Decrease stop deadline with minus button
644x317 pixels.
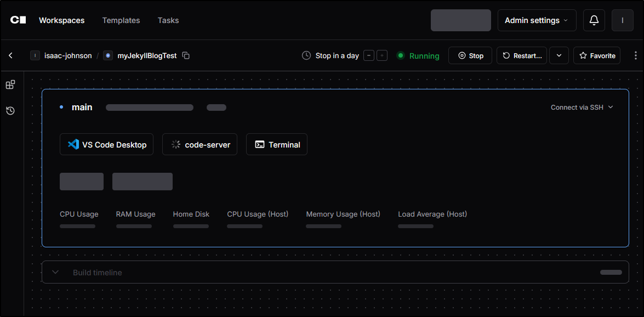pyautogui.click(x=369, y=55)
